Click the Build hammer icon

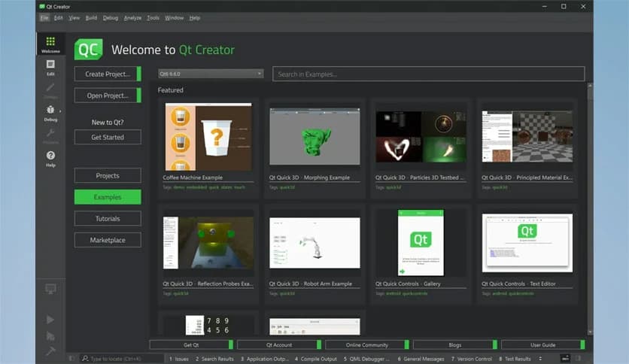click(50, 351)
